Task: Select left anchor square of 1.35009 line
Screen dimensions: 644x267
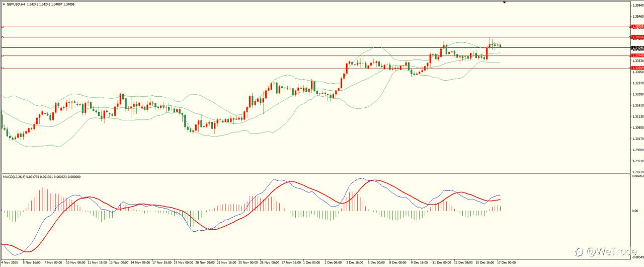Action: (x=3, y=26)
